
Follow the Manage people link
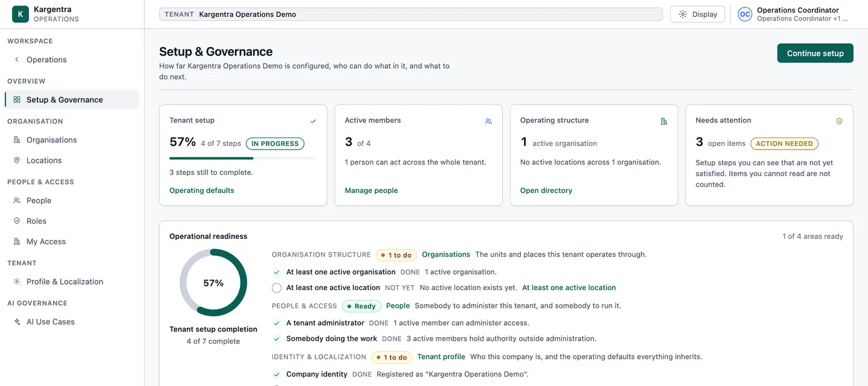pos(371,191)
